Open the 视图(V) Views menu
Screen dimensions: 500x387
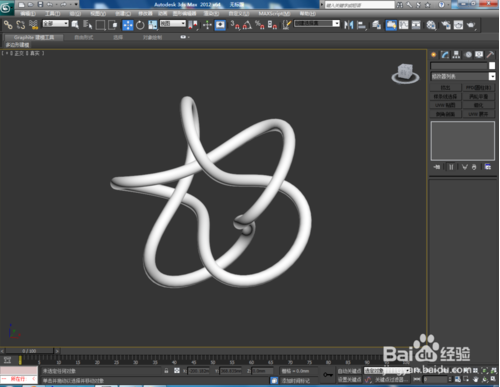coord(98,13)
